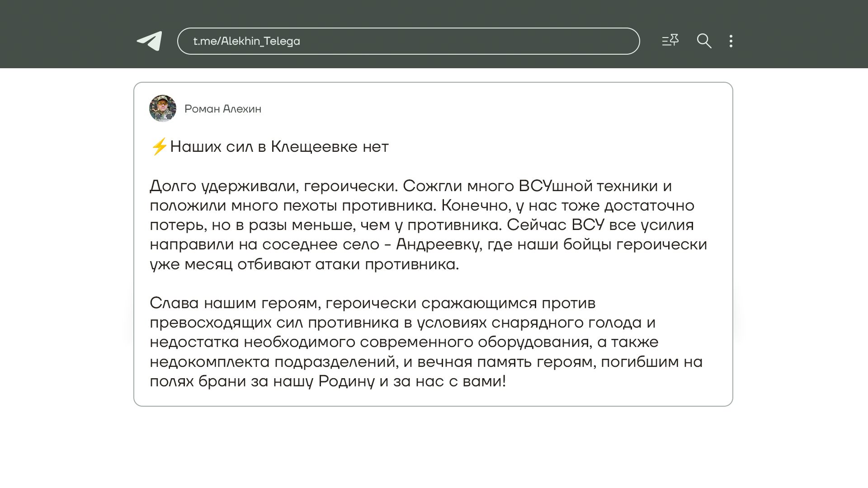Click the magnifying glass search icon
This screenshot has width=868, height=488.
704,41
